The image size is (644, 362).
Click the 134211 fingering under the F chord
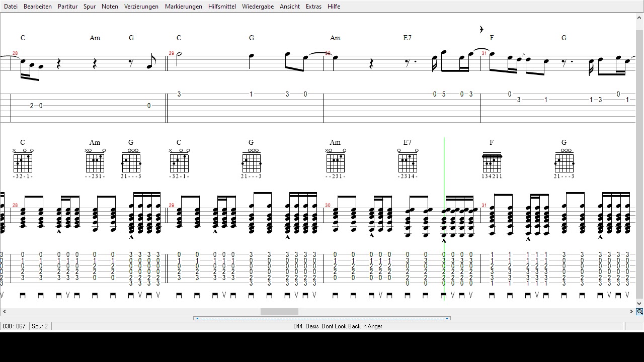click(492, 176)
